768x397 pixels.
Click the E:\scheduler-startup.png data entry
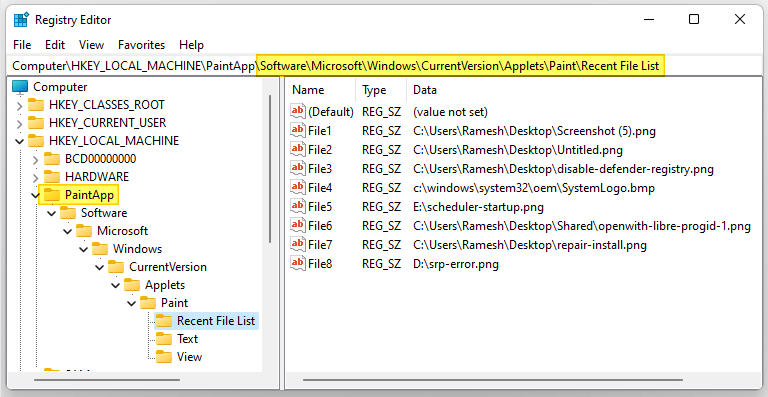(479, 207)
